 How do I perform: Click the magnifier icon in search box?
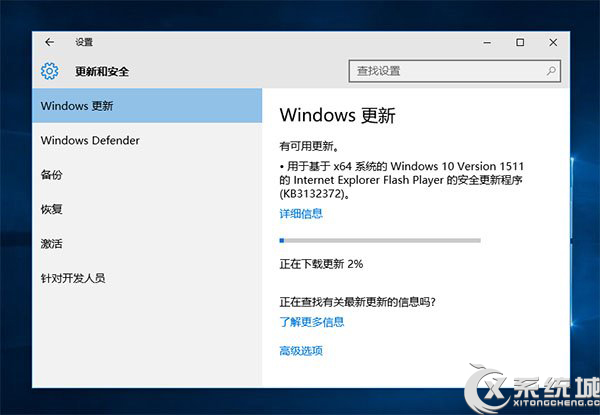coord(551,71)
